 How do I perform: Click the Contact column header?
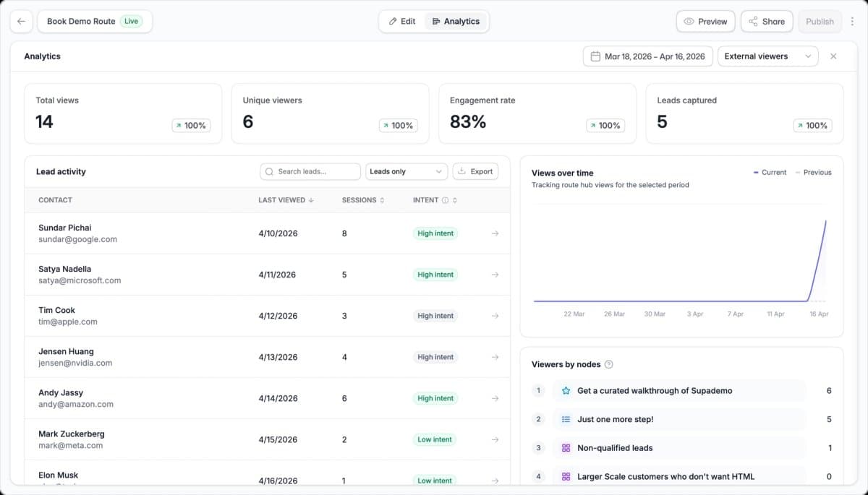click(56, 200)
